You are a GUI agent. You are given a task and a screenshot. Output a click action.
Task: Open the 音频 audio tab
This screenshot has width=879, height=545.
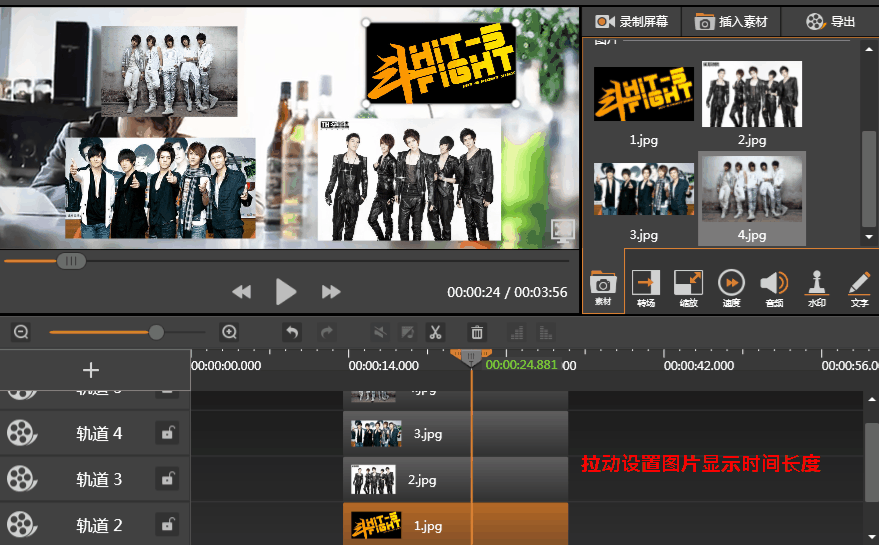[x=774, y=288]
